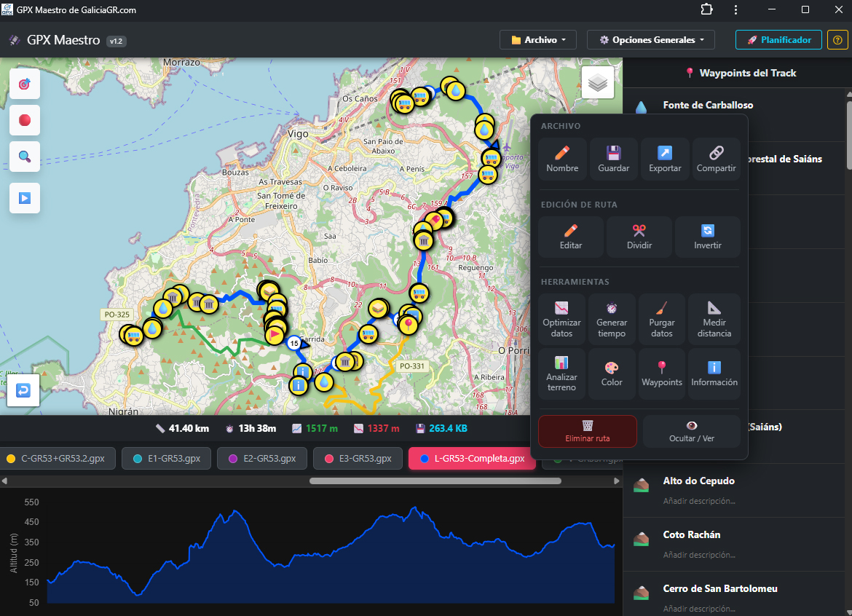Toggle route visibility with Ocultar / Ver
Screen dimensions: 852x616
point(692,431)
